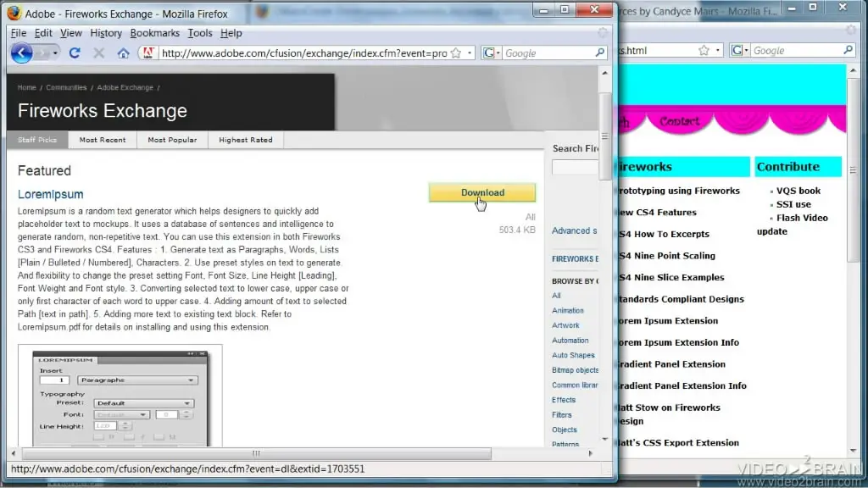Click horizontal scrollbar left arrow in Adobe window
This screenshot has width=868, height=488.
14,454
